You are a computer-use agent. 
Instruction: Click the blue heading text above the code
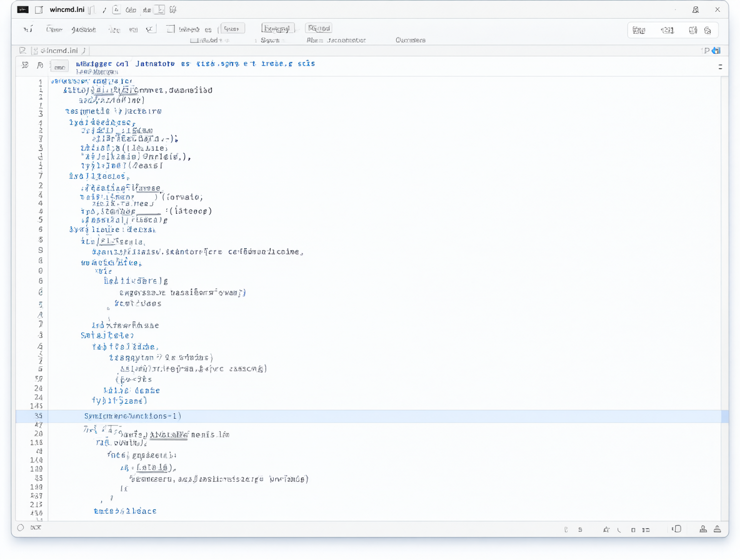[196, 64]
